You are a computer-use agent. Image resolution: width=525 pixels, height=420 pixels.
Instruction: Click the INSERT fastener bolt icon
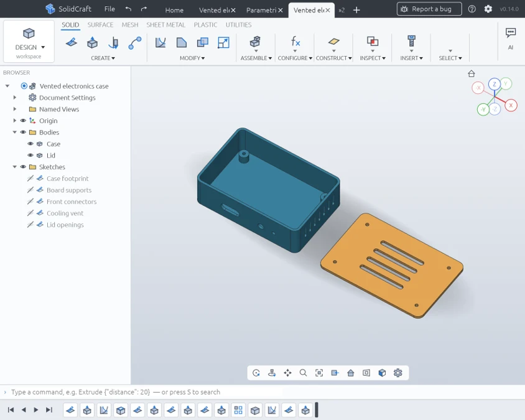(412, 41)
